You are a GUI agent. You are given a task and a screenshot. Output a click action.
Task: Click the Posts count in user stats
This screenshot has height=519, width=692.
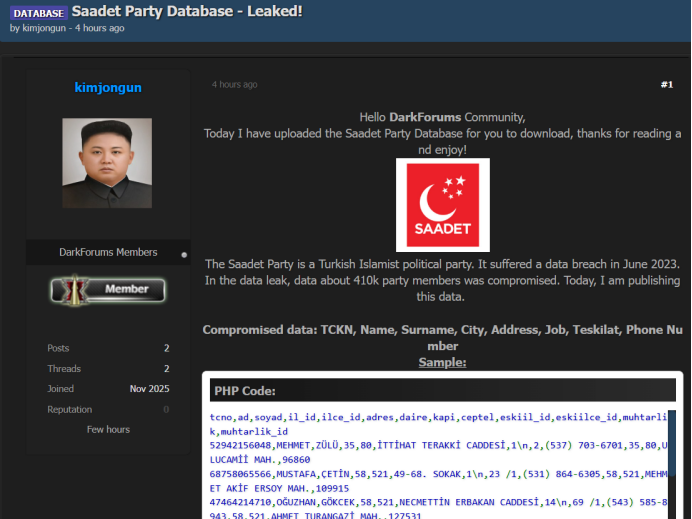[x=166, y=348]
